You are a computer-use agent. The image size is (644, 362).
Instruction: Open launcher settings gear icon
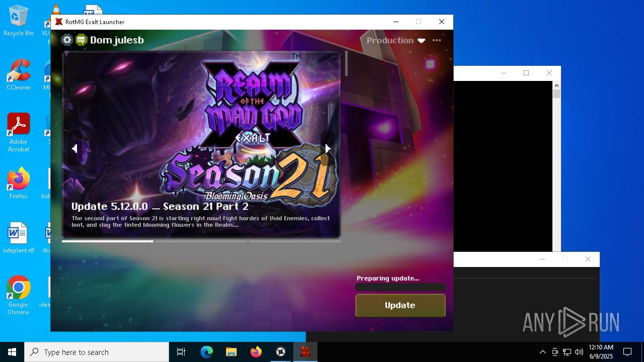click(67, 40)
